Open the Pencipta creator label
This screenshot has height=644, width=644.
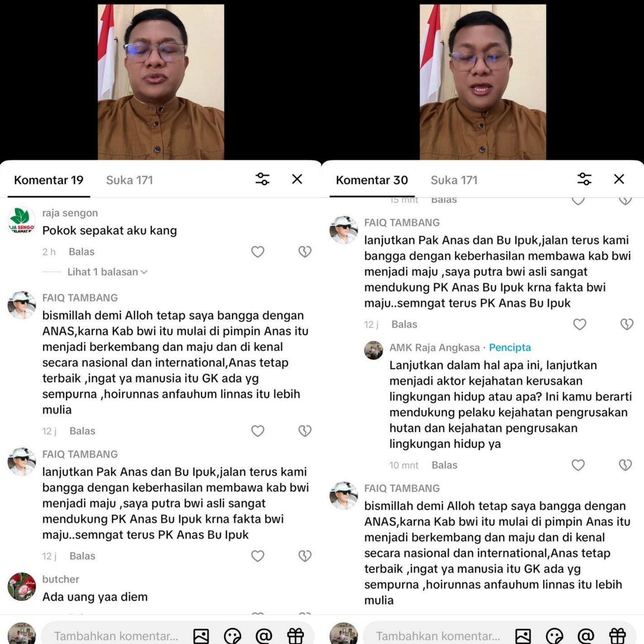click(x=510, y=348)
